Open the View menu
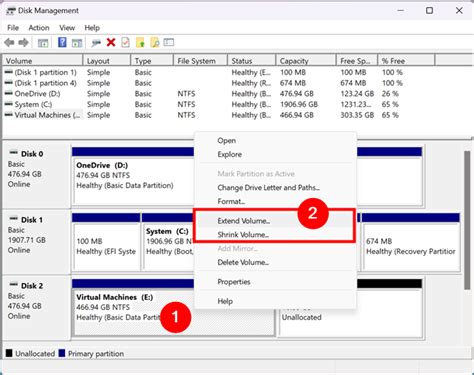Viewport: 474px width, 375px height. [x=67, y=28]
